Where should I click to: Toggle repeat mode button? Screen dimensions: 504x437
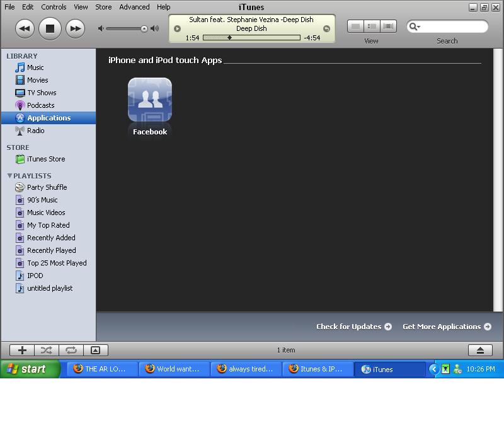[71, 350]
